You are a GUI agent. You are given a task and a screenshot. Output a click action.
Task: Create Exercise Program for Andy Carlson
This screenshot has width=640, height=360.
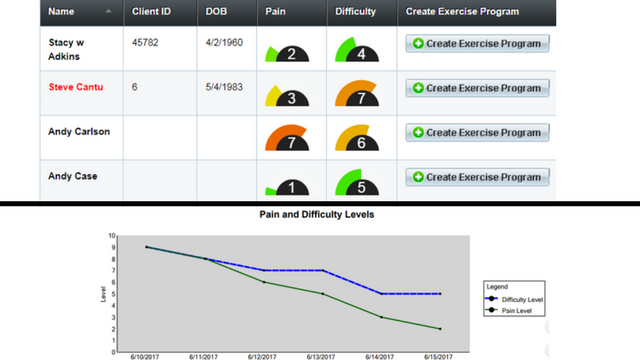pyautogui.click(x=477, y=132)
